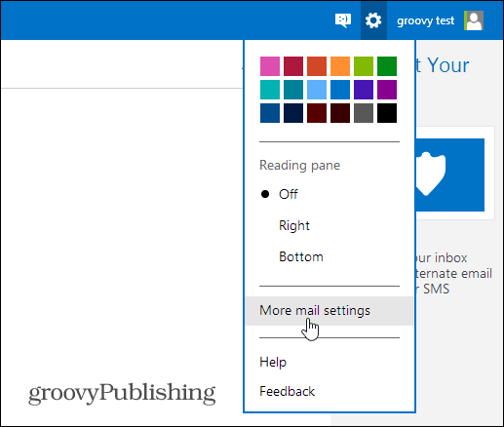Click the settings gear icon
This screenshot has width=504, height=427.
[x=373, y=20]
